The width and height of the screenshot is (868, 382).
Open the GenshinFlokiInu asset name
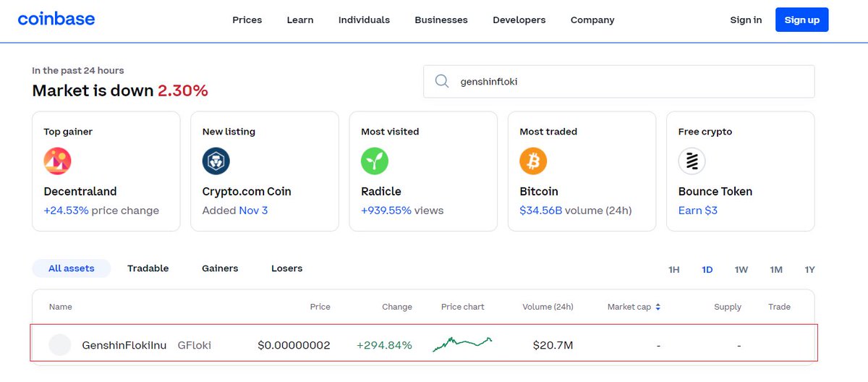click(124, 345)
